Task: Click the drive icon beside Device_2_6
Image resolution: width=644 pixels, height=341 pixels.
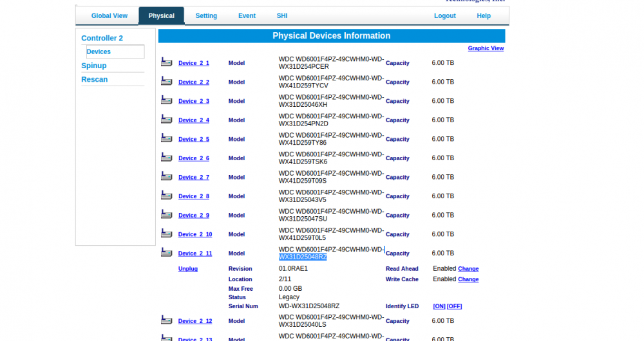Action: point(166,157)
